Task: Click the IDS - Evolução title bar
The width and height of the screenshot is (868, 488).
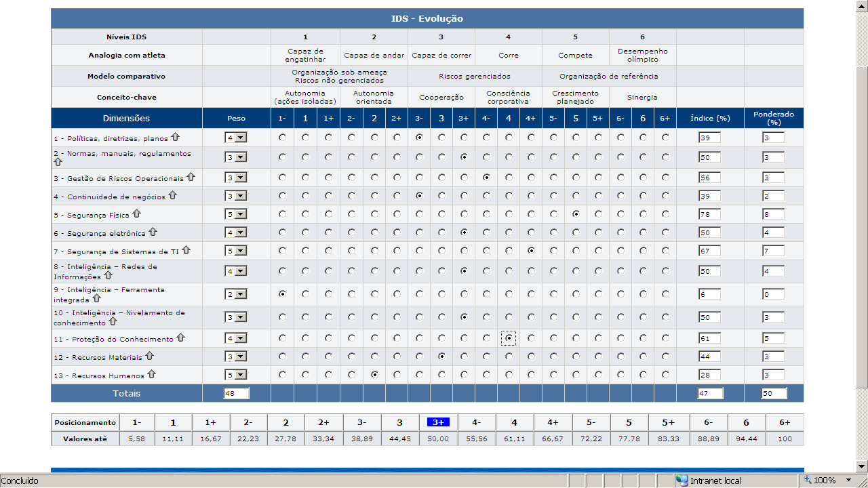Action: click(x=427, y=19)
